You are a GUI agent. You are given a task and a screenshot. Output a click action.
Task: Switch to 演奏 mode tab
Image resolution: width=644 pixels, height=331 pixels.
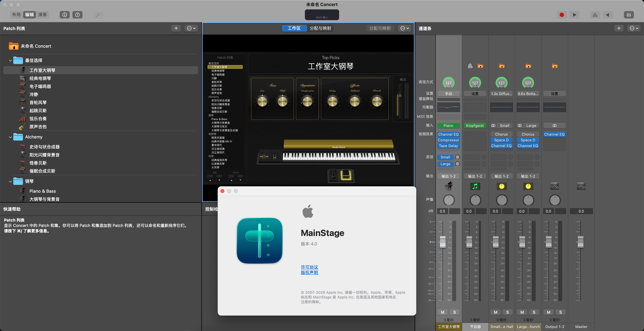pyautogui.click(x=42, y=15)
